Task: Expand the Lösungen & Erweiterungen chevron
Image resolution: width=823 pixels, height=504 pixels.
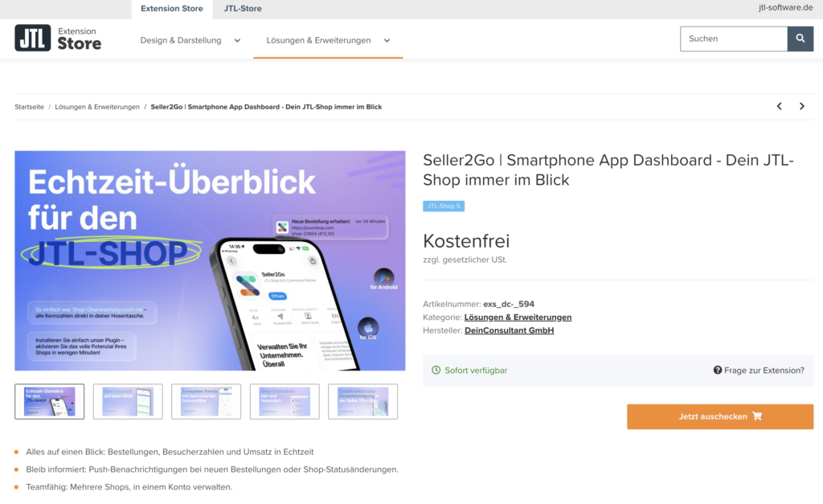Action: point(387,40)
